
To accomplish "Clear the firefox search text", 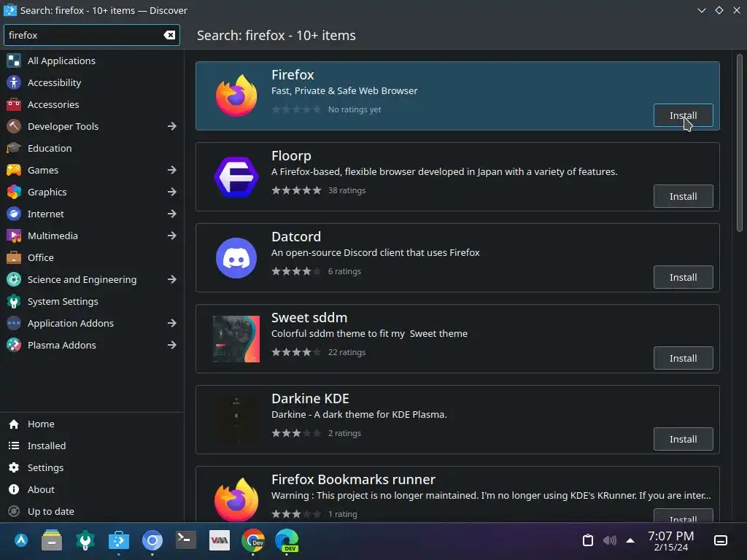I will (169, 35).
